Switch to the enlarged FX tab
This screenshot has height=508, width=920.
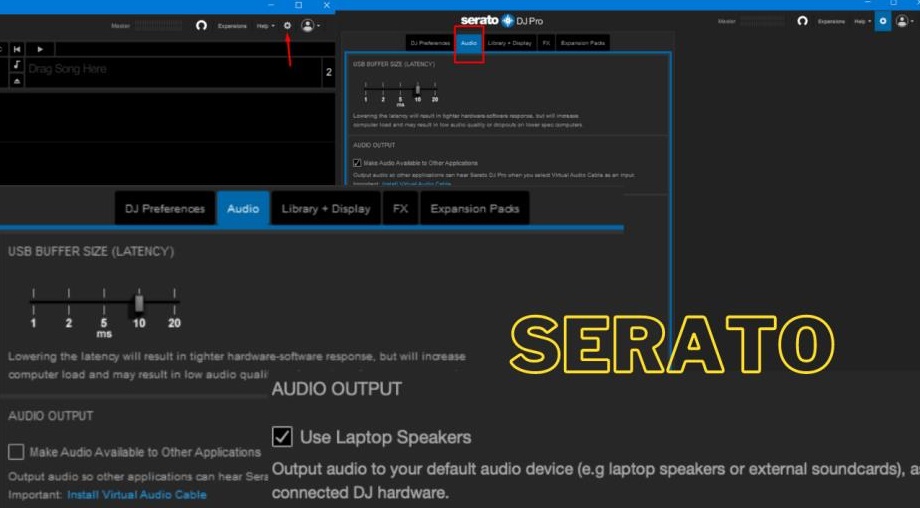[400, 209]
